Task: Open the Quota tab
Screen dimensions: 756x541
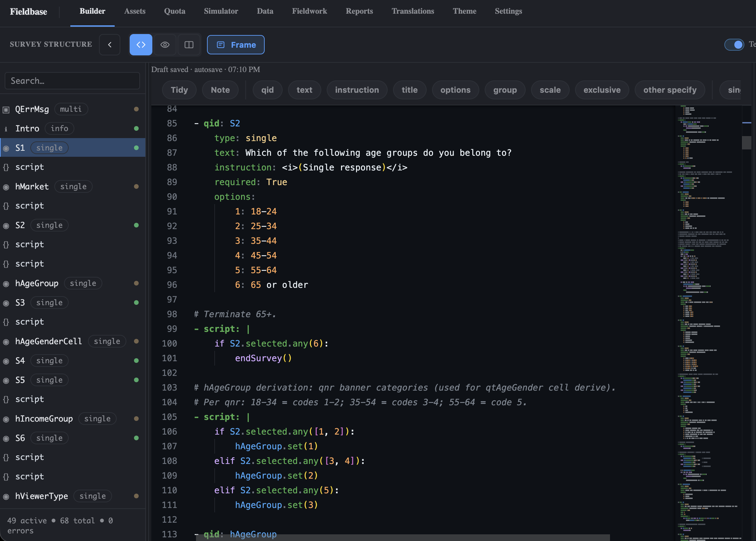Action: tap(175, 11)
